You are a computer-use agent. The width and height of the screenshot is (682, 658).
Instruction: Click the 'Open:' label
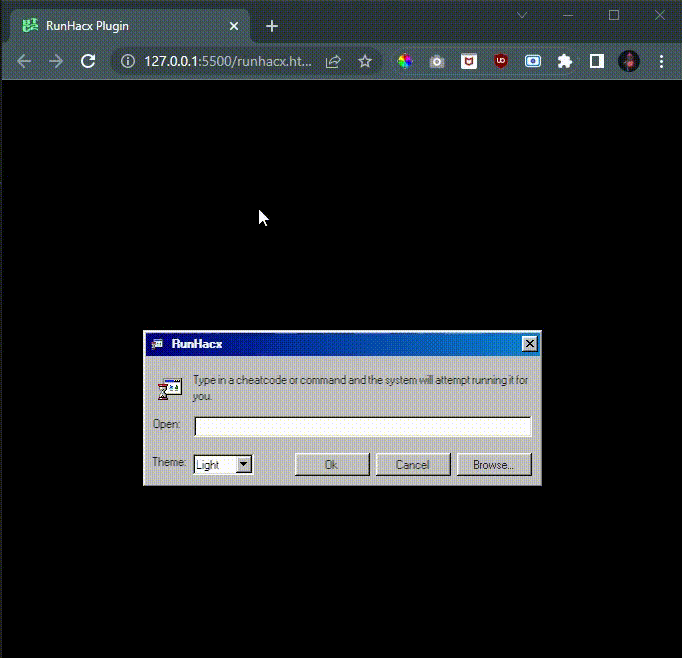click(x=166, y=424)
